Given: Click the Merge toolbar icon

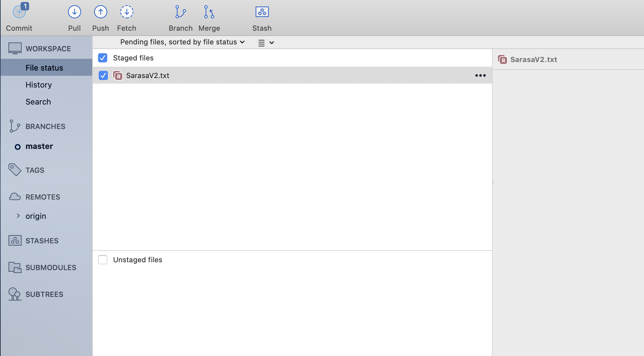Looking at the screenshot, I should [x=209, y=12].
